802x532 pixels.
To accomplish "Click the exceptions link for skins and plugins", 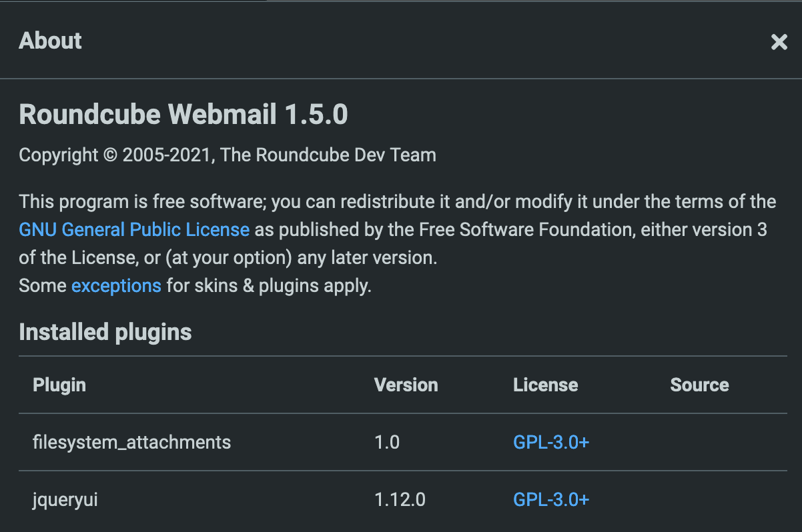I will 116,285.
